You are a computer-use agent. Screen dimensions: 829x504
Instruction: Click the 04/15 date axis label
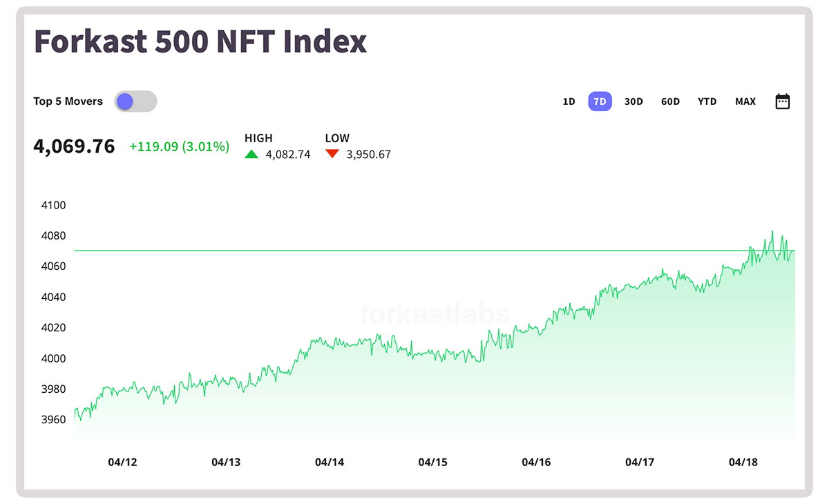[x=432, y=462]
